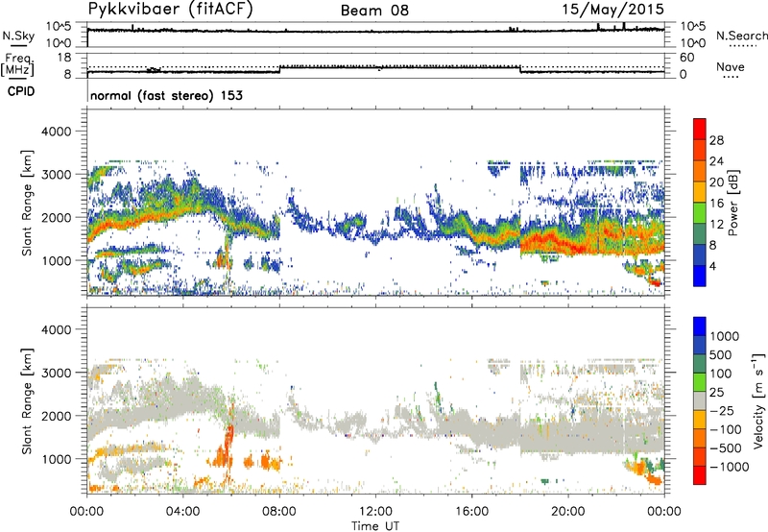
Task: Click the 1000 tick label in velocity panel
Action: click(x=56, y=458)
